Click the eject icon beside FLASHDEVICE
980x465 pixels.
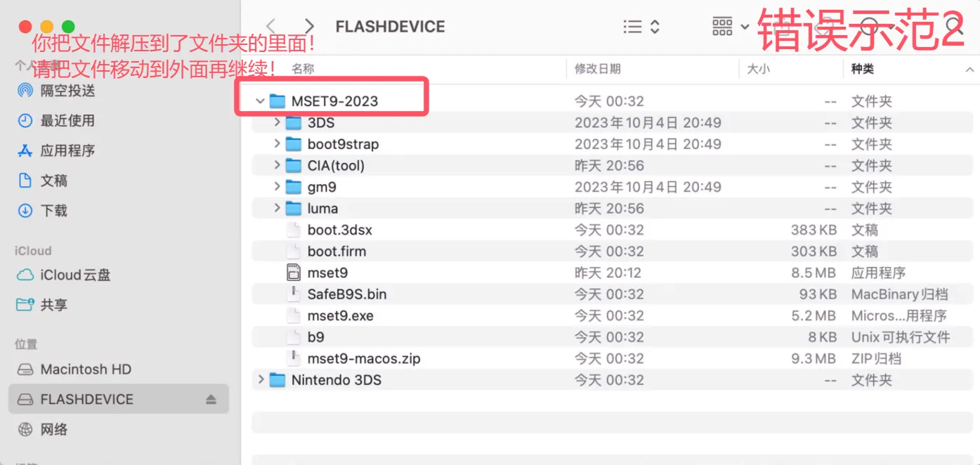click(211, 400)
